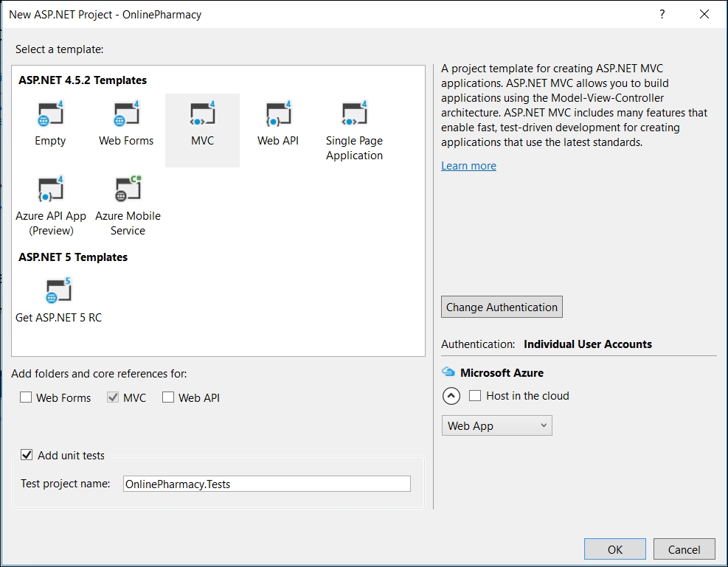The width and height of the screenshot is (728, 567).
Task: Select the Single Page Application template icon
Action: click(x=354, y=114)
